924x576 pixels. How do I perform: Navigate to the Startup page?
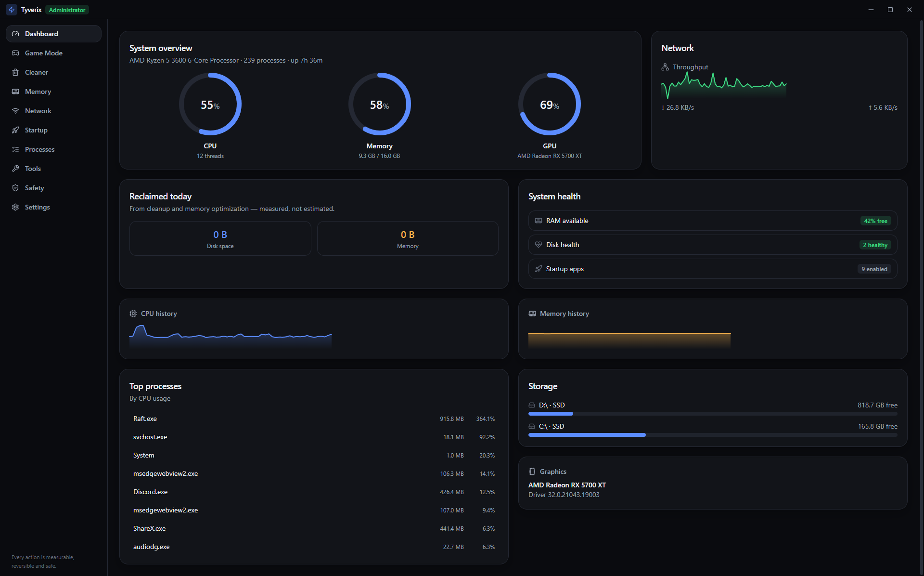click(x=53, y=130)
